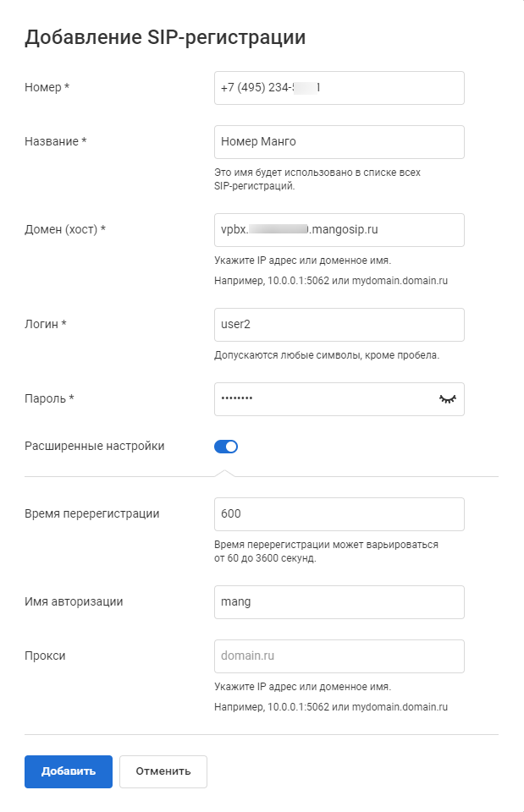Click the Добавить button
This screenshot has width=524, height=812.
coord(69,771)
